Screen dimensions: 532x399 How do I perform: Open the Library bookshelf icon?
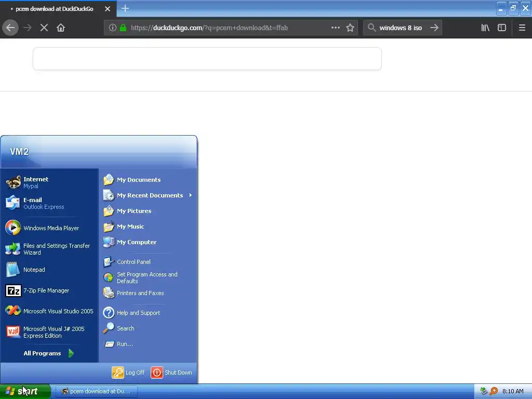[x=485, y=28]
